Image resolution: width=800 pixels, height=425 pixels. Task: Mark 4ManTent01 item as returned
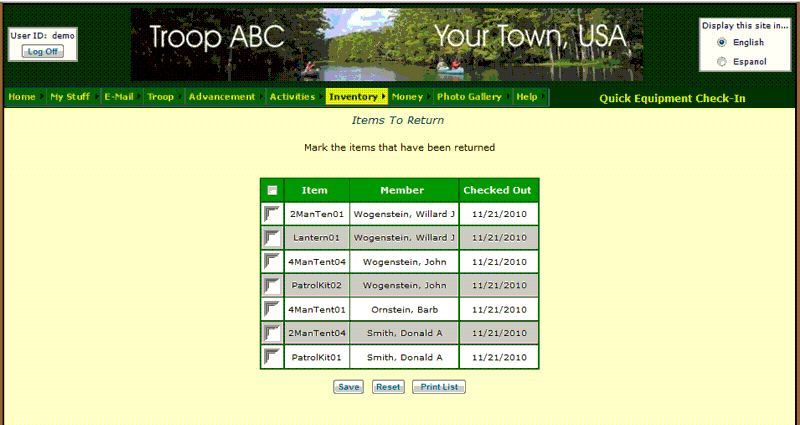(x=272, y=309)
